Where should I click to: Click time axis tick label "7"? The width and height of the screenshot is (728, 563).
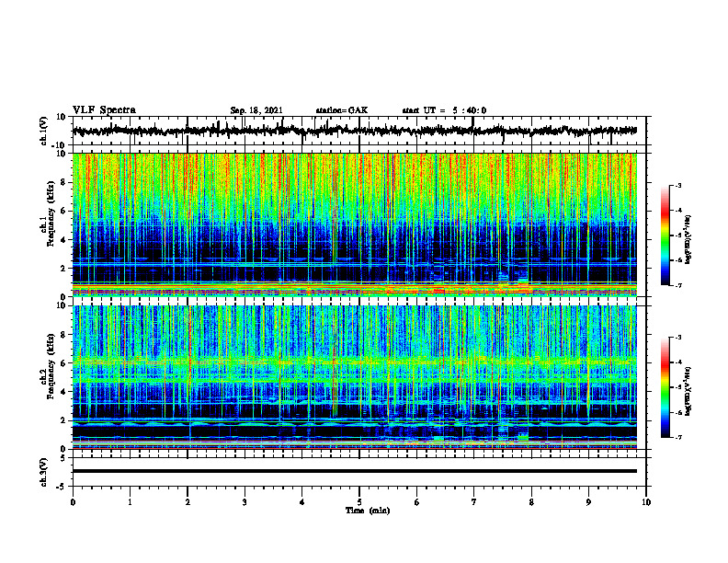coord(474,502)
